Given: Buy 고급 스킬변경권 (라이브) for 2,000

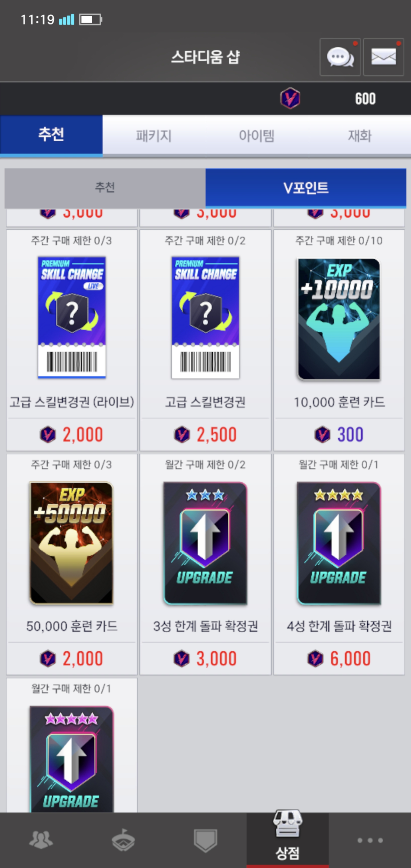Looking at the screenshot, I should pos(72,434).
